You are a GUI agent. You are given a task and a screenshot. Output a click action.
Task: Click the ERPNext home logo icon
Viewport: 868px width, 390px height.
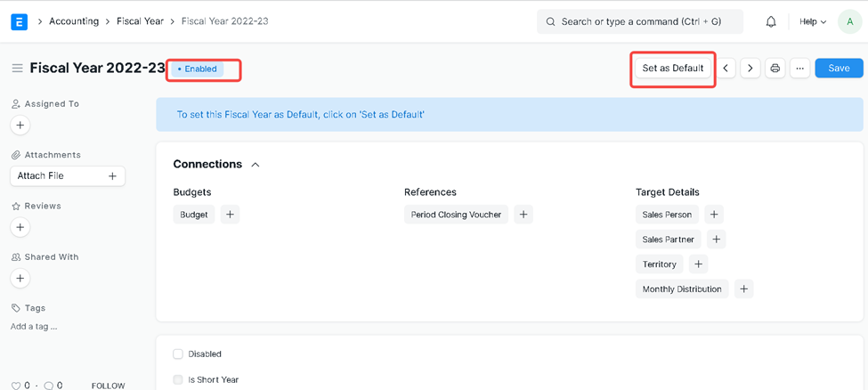(19, 21)
